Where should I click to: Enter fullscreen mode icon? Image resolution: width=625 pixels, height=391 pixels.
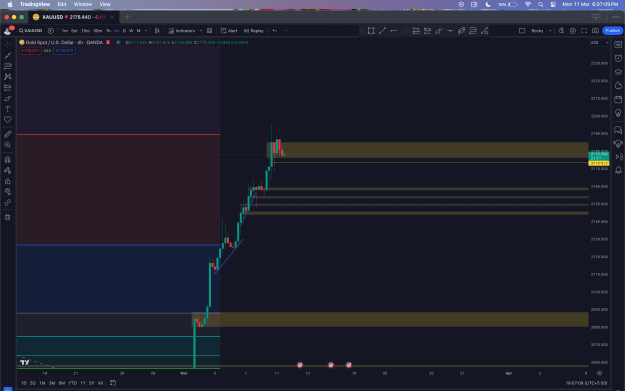(584, 31)
